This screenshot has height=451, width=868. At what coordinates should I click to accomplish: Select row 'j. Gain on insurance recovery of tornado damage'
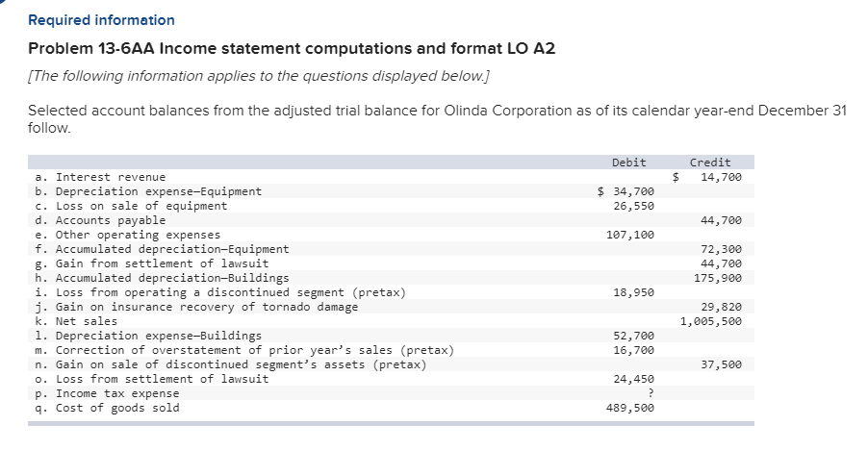(391, 307)
